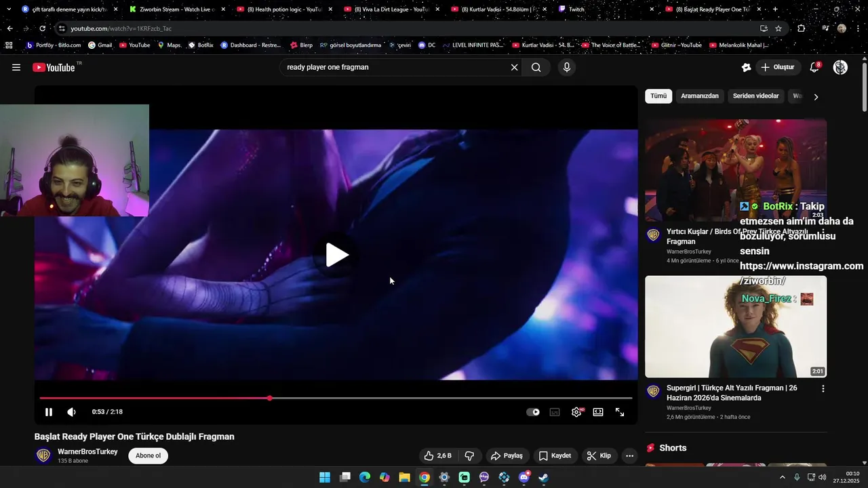Show hidden system tray icons chevron
The width and height of the screenshot is (868, 488).
(782, 477)
